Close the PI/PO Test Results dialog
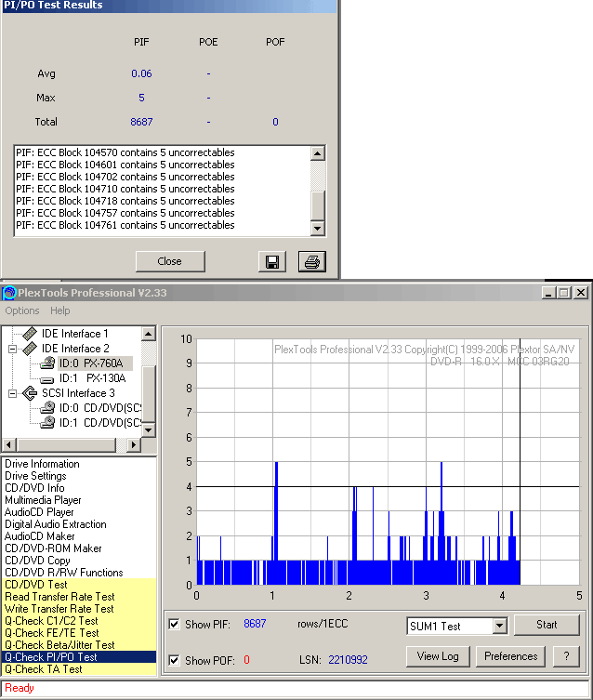 [x=170, y=261]
